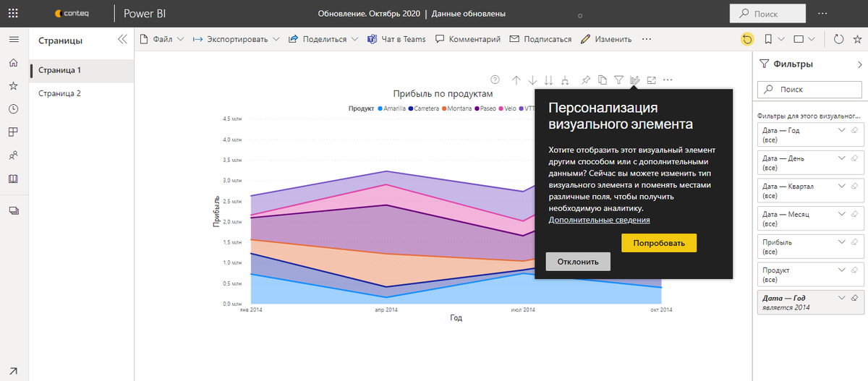This screenshot has height=381, width=868.
Task: Open visual more options ellipsis
Action: (x=668, y=80)
